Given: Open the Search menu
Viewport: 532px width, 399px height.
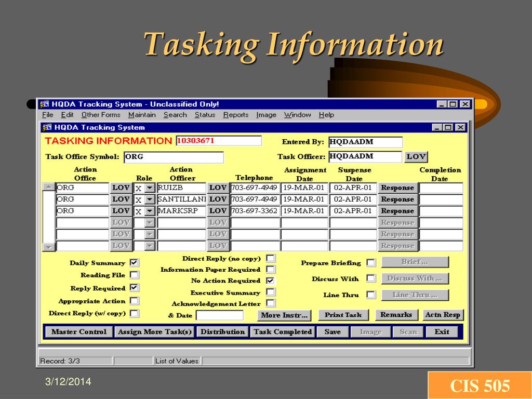Looking at the screenshot, I should (175, 115).
